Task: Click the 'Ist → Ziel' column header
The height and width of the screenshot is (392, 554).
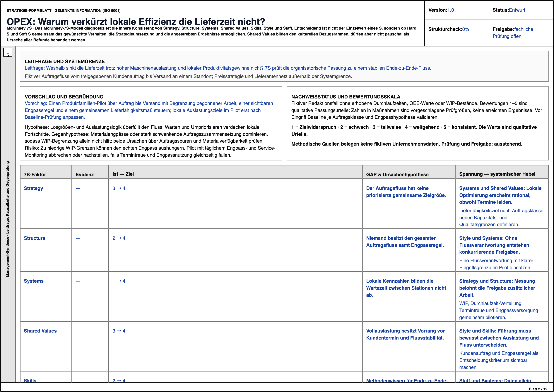Action: (235, 172)
